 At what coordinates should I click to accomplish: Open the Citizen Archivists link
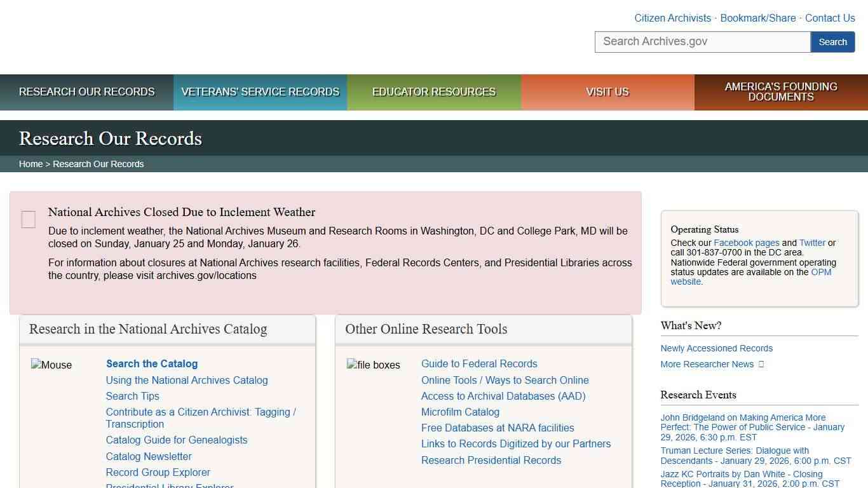(672, 18)
